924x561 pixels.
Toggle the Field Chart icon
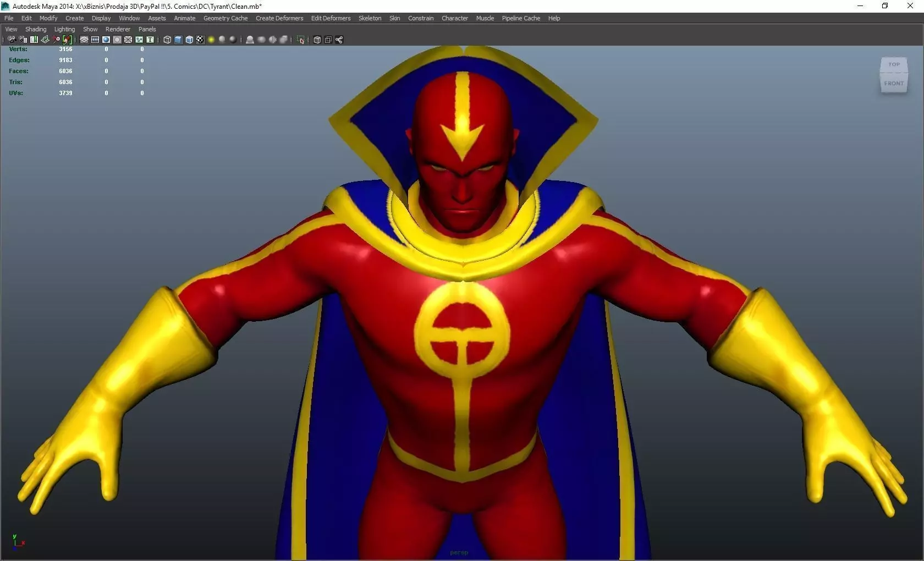(128, 40)
